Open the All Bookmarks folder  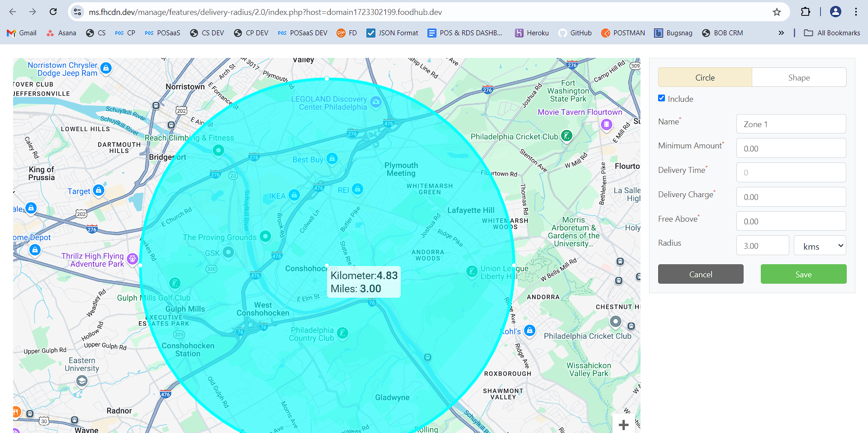click(x=832, y=33)
